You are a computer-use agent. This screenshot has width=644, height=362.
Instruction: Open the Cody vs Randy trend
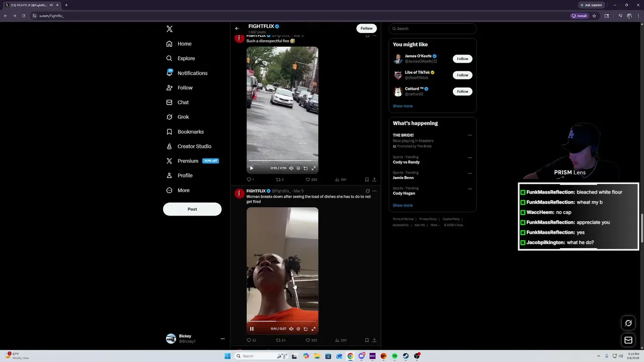(x=406, y=162)
